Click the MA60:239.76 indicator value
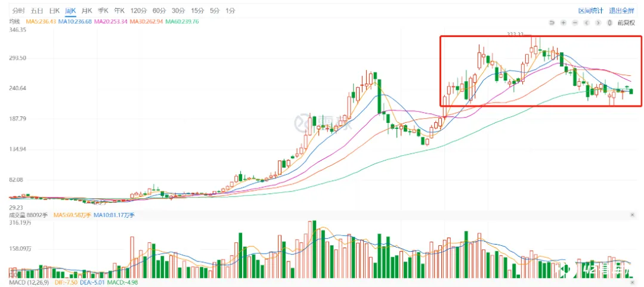Screen dimensions: 644x287 (182, 21)
